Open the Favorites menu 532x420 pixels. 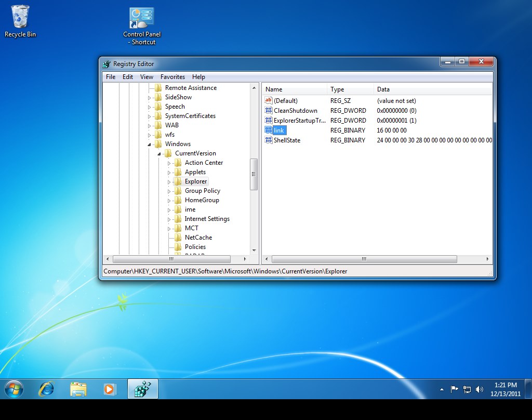point(172,77)
